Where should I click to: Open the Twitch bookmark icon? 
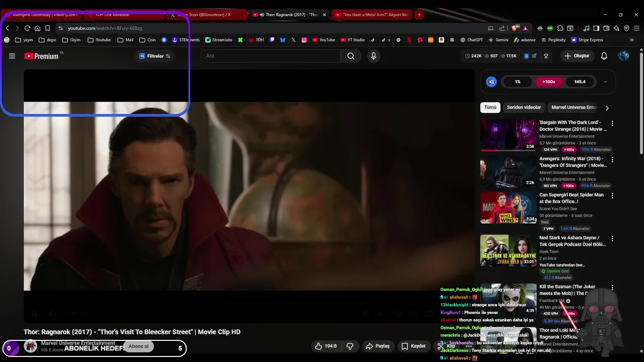[272, 40]
